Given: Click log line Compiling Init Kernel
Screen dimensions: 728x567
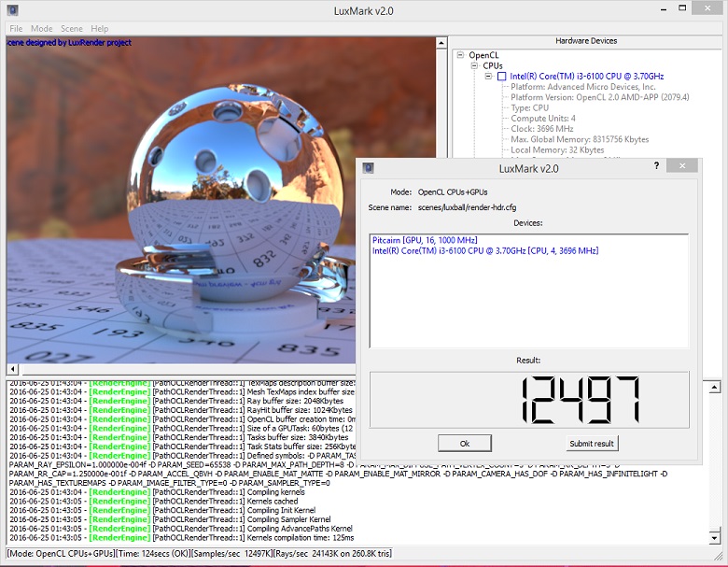Looking at the screenshot, I should [162, 510].
